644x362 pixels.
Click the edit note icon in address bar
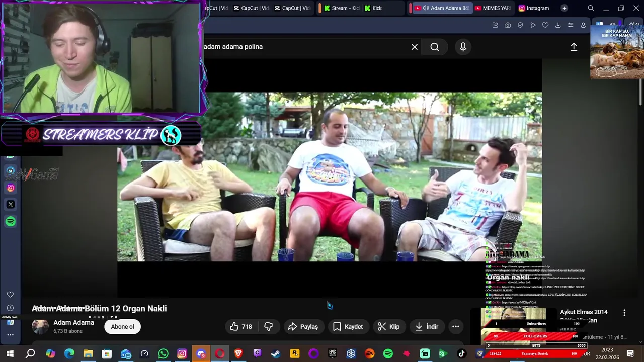[495, 25]
